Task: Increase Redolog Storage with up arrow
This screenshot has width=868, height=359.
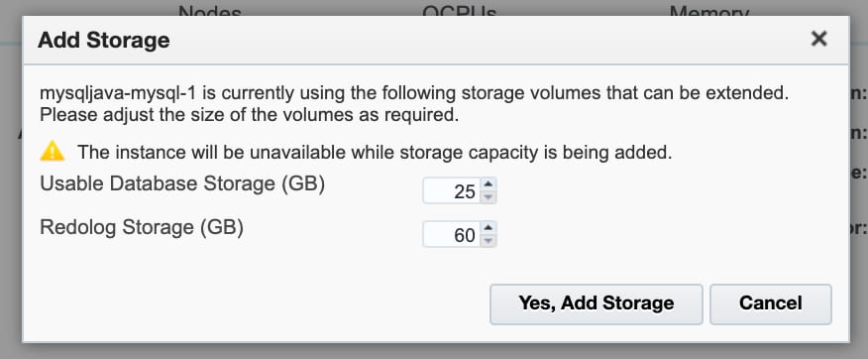Action: tap(488, 228)
